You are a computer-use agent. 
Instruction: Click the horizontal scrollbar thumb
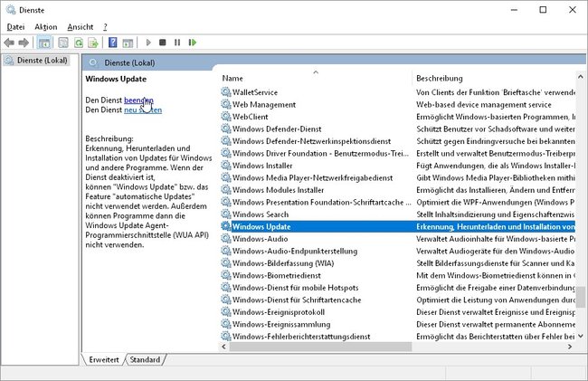(320, 347)
